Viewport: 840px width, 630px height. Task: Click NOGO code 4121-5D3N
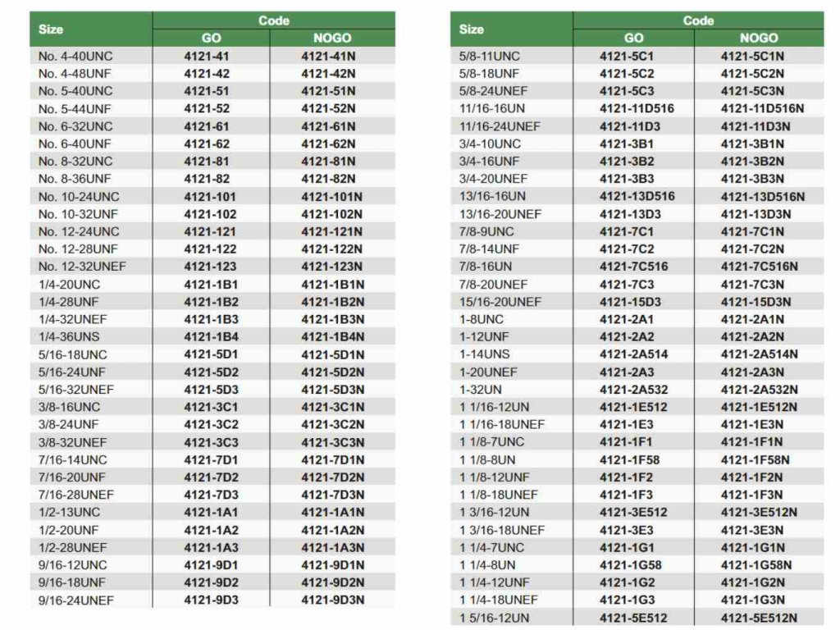coord(332,390)
